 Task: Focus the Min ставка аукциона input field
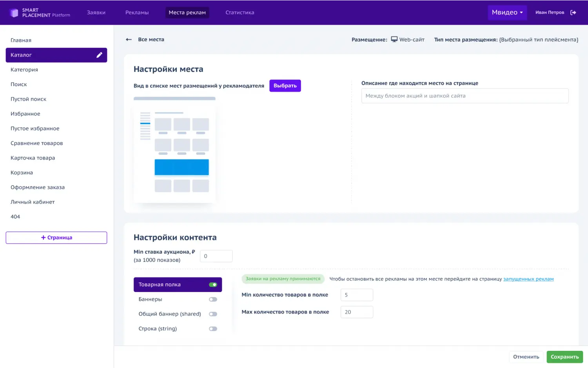point(216,256)
